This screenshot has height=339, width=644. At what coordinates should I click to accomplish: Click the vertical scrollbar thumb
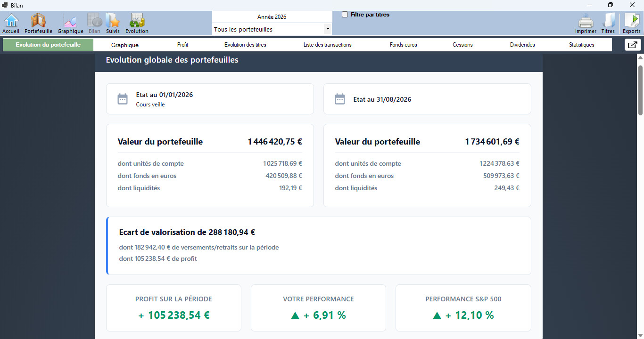(x=640, y=90)
